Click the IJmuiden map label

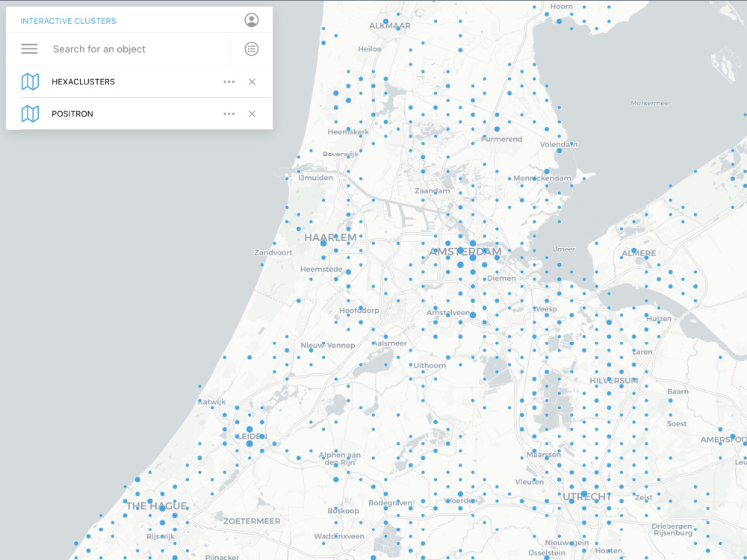tap(316, 178)
